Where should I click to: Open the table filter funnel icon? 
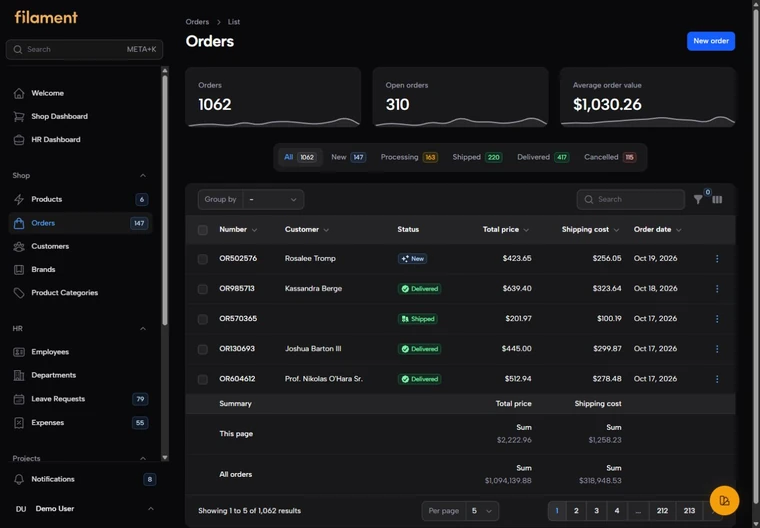click(x=698, y=199)
